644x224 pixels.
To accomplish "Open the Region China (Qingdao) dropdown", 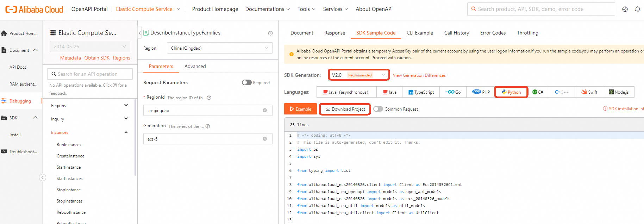I will pos(219,48).
